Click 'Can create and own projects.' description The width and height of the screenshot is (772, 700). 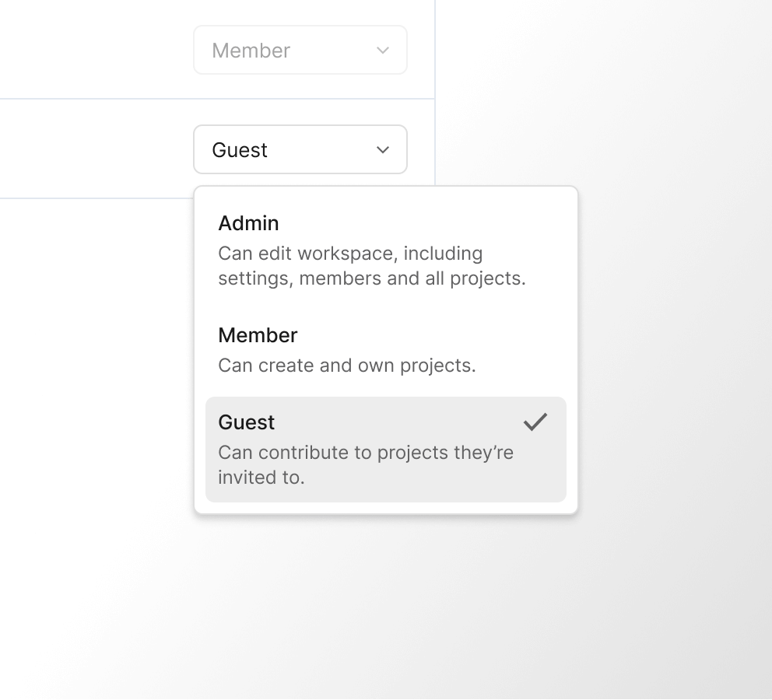point(347,366)
